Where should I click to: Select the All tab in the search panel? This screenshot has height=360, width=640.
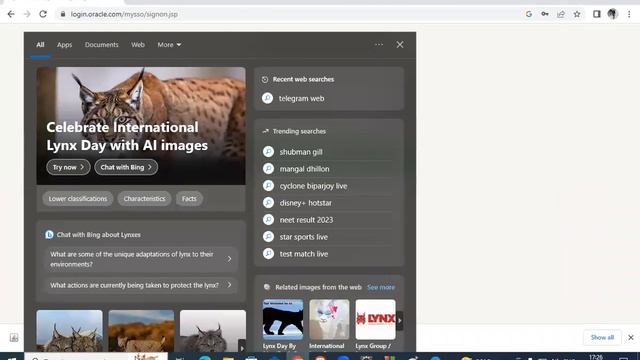click(40, 45)
